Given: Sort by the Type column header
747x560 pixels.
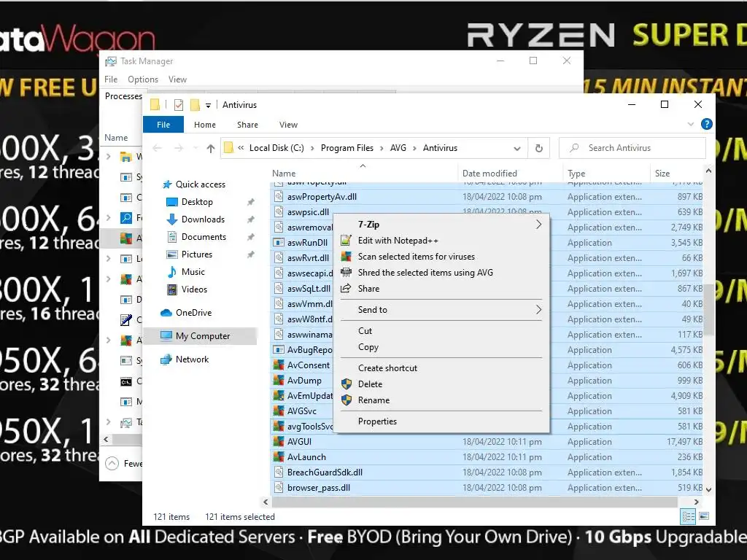Looking at the screenshot, I should coord(606,174).
